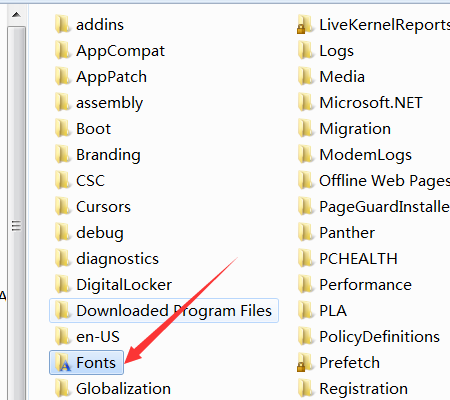Image resolution: width=450 pixels, height=400 pixels.
Task: Select the PolicyDefinitions folder
Action: coord(369,337)
